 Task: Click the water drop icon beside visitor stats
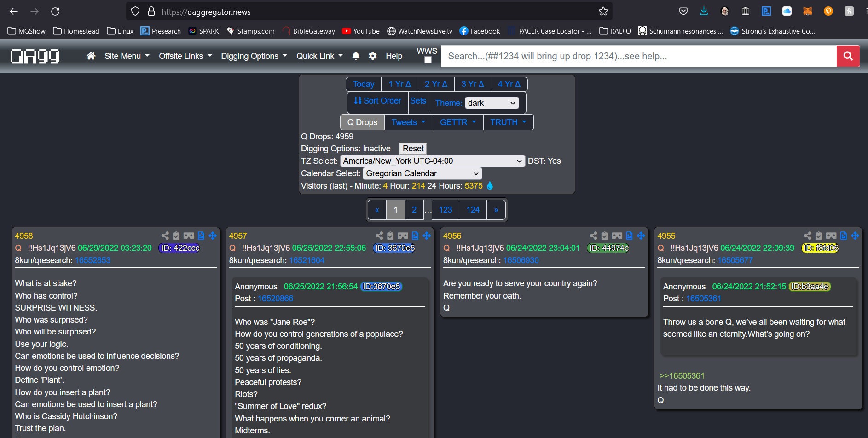490,185
